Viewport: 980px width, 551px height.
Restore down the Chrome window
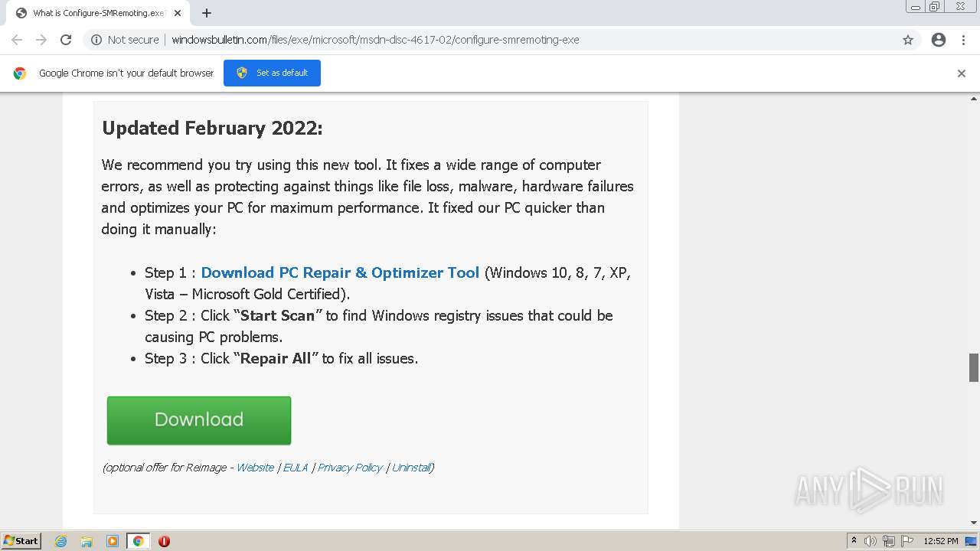935,7
